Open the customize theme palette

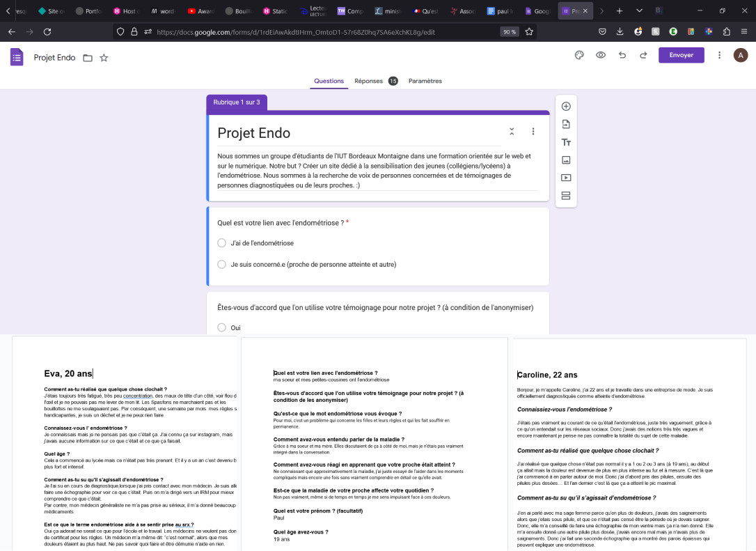tap(578, 56)
